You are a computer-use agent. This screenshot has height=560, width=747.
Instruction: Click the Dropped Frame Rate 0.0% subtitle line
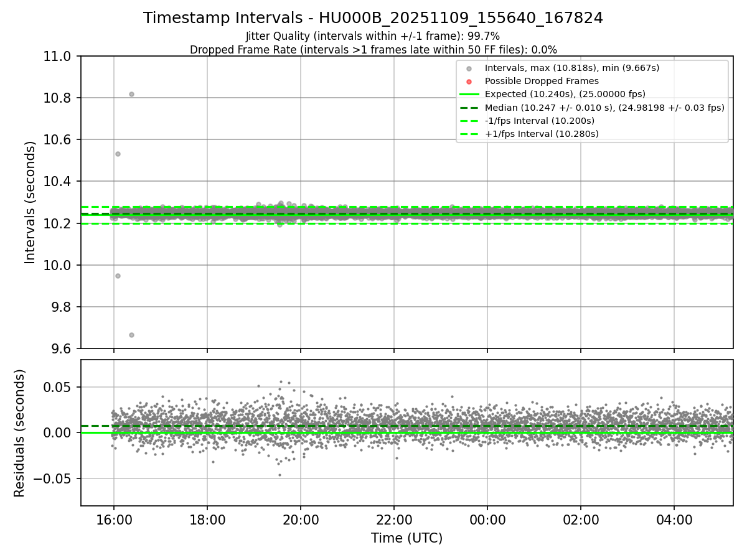373,50
